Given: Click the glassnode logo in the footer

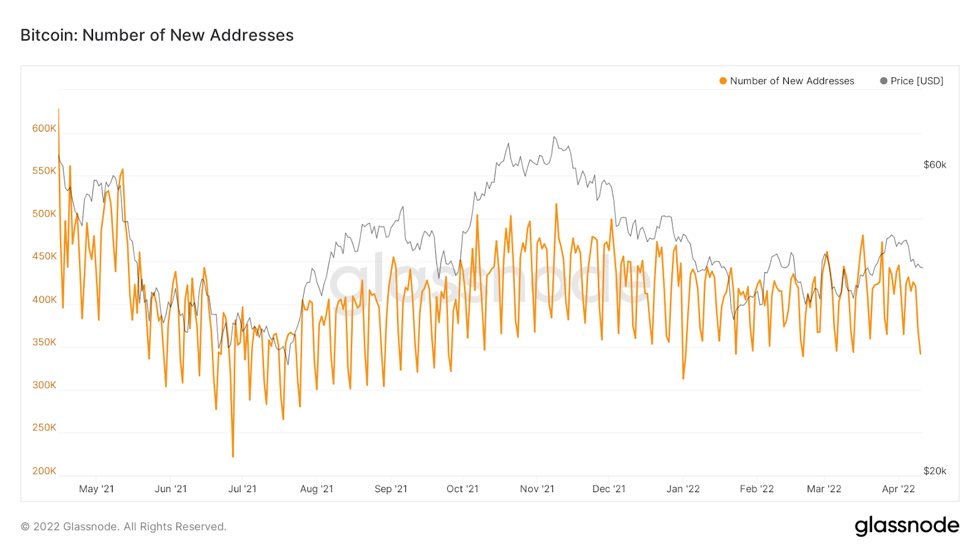Looking at the screenshot, I should point(907,526).
